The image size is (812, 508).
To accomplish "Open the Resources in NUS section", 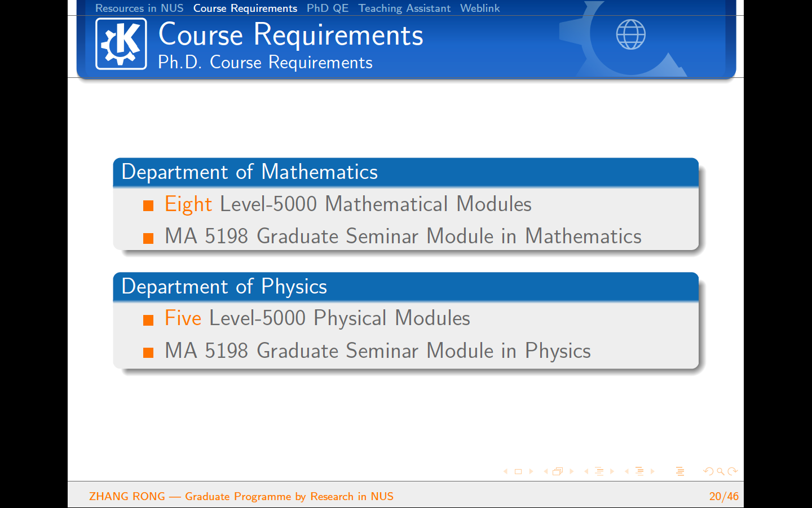I will point(139,8).
